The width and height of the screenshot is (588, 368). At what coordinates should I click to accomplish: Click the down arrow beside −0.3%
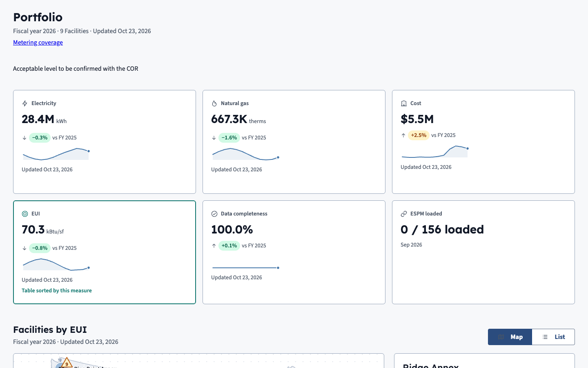pos(24,138)
